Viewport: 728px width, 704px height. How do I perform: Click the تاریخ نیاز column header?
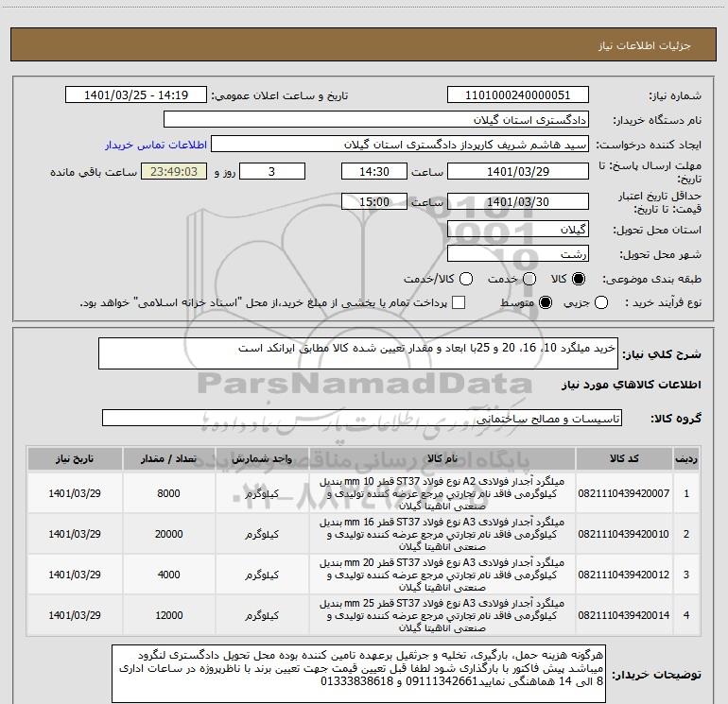(75, 459)
